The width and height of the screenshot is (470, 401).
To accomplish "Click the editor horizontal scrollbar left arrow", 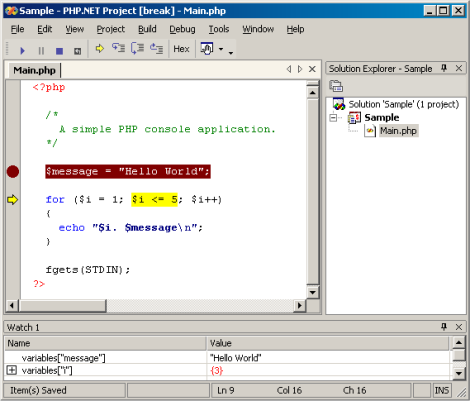I will coord(12,305).
